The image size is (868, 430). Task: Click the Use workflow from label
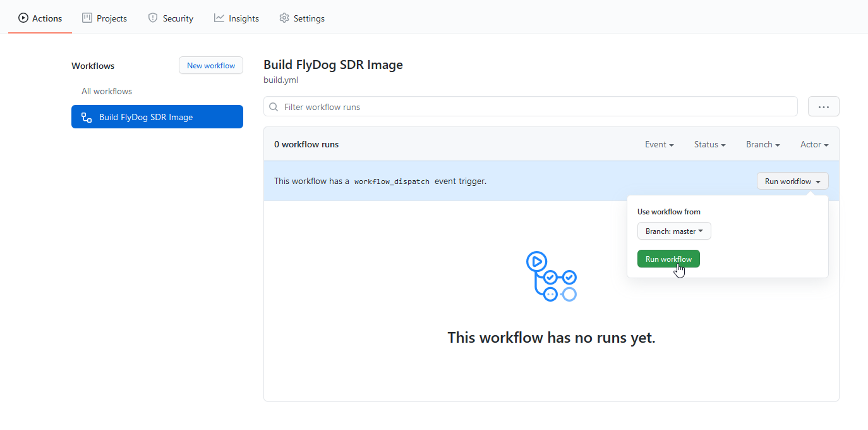(669, 212)
